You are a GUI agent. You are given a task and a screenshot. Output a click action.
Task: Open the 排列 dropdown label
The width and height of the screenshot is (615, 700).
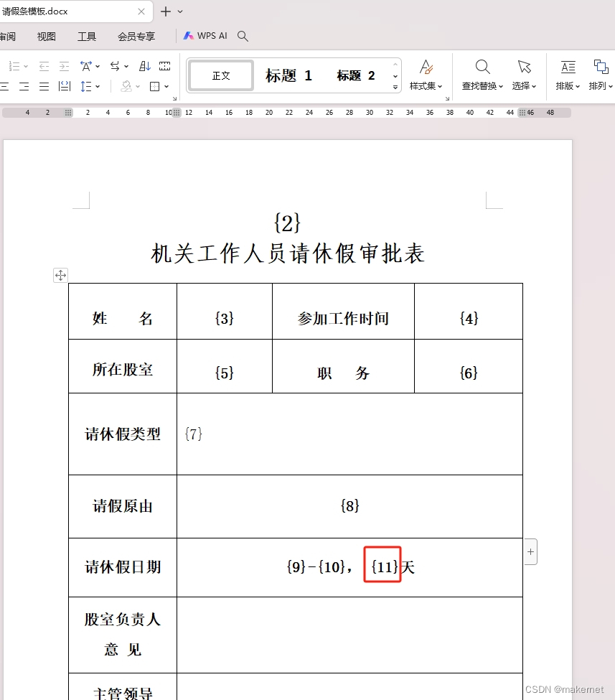click(601, 85)
